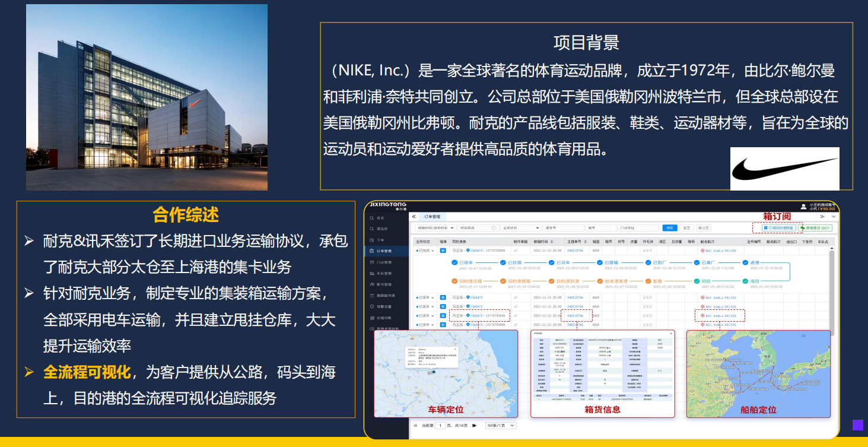This screenshot has height=447, width=868.
Task: Click the 已到厂 timeline checkmark
Action: (648, 262)
